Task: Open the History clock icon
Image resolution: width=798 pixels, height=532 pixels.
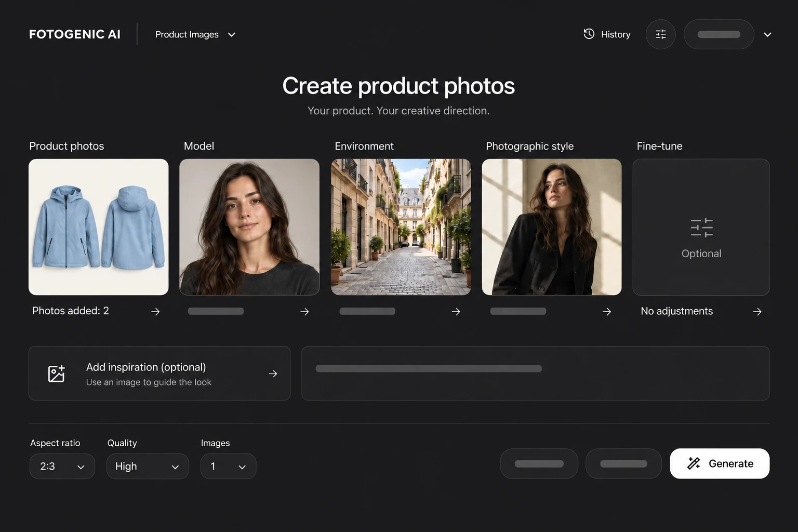Action: click(589, 34)
